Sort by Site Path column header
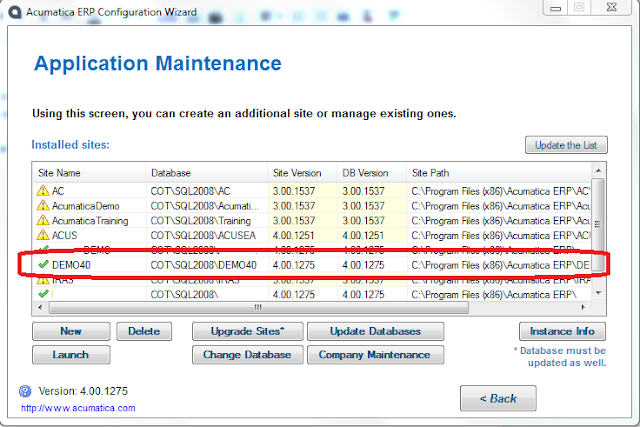Screen dimensions: 640x427 point(499,173)
